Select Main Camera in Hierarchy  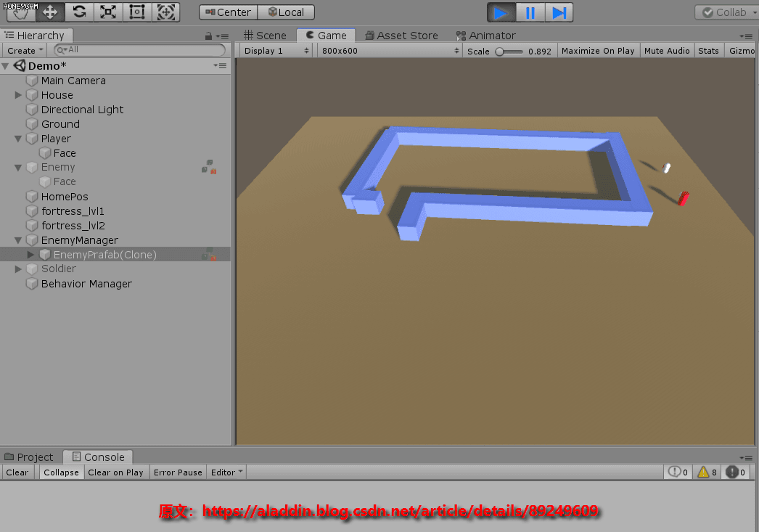click(x=73, y=81)
